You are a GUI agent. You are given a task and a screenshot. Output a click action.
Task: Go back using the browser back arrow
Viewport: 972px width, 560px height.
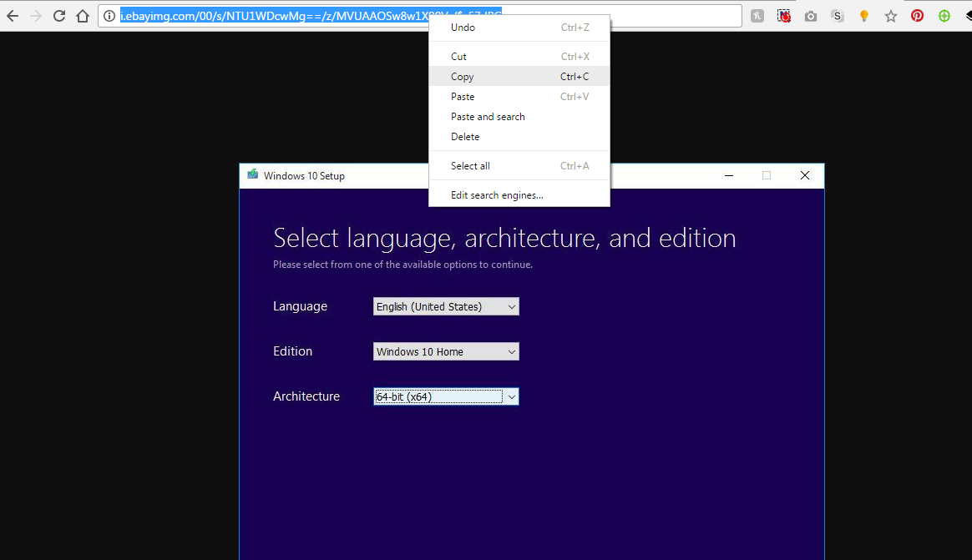pyautogui.click(x=13, y=16)
